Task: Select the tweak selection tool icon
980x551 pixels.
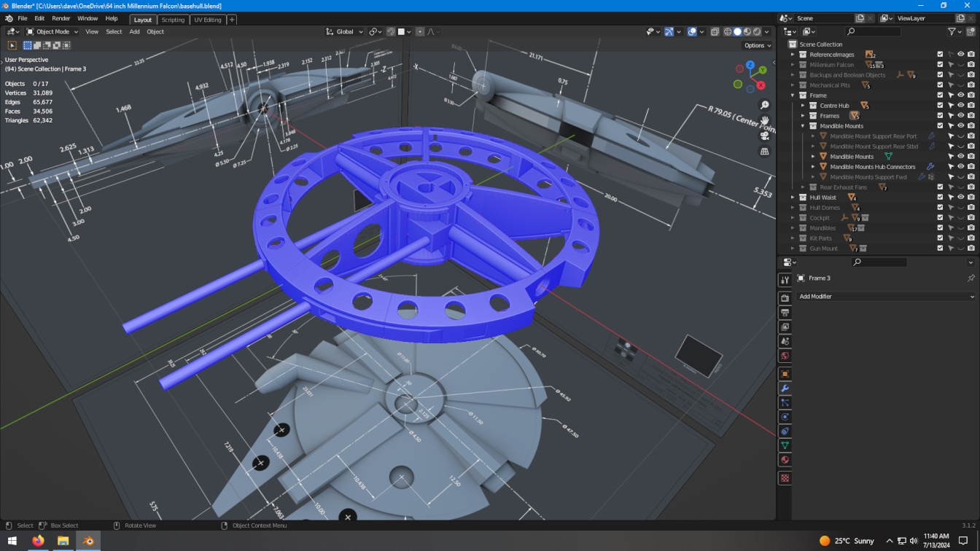Action: [x=12, y=45]
